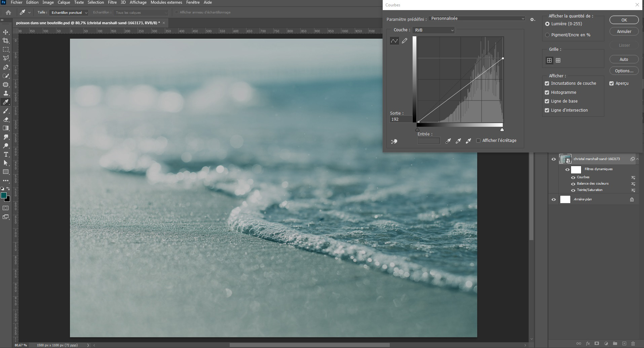The width and height of the screenshot is (644, 348).
Task: Open eyedropper tool preset picker arrow
Action: click(x=29, y=12)
